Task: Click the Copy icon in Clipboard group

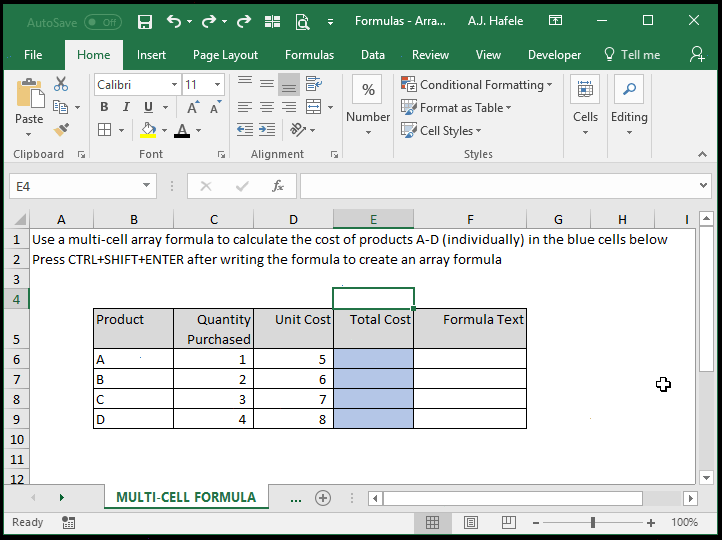Action: click(60, 107)
